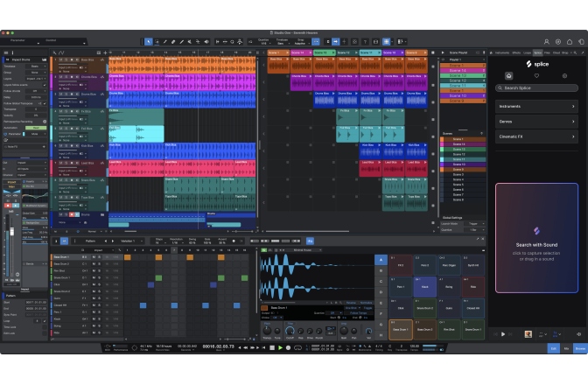Open the Timebase dropdown in inspector
The width and height of the screenshot is (588, 385).
pyautogui.click(x=37, y=66)
